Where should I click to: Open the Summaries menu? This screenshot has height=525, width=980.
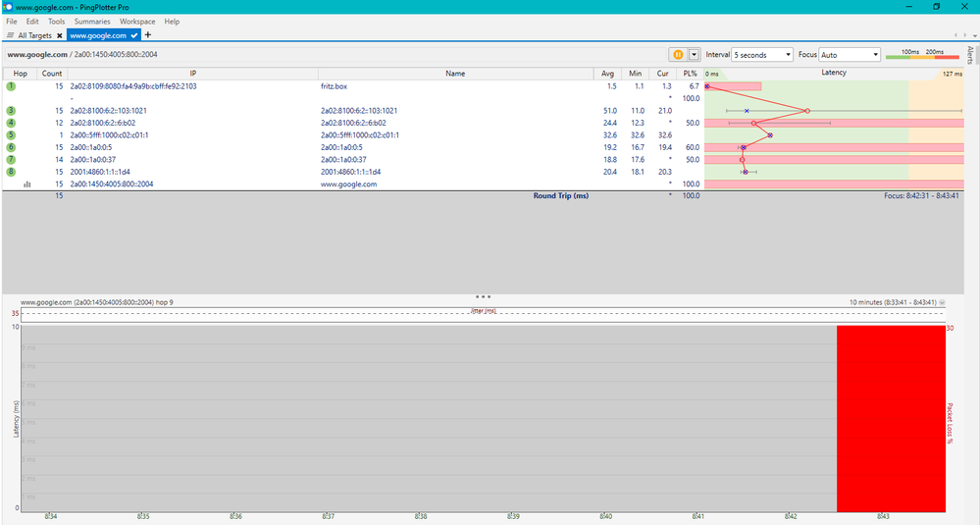[x=92, y=22]
